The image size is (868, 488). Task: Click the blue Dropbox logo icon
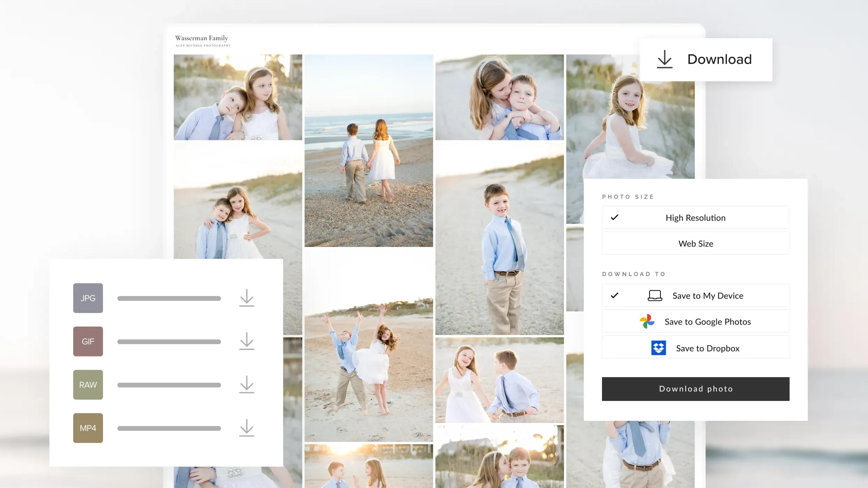[658, 348]
